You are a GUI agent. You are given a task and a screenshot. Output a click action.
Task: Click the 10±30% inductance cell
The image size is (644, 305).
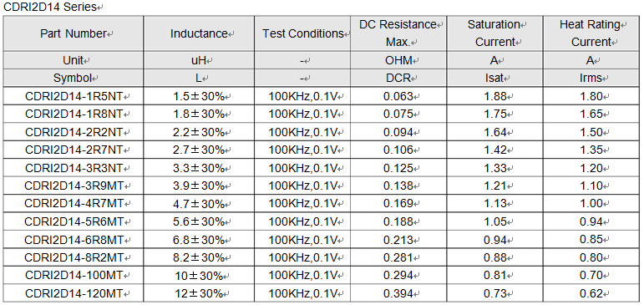coord(199,276)
